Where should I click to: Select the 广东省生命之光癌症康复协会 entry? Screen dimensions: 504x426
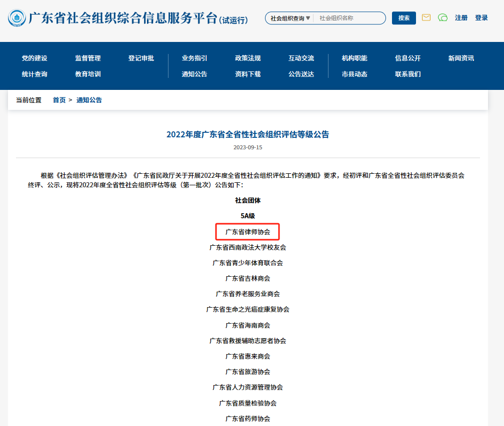(x=248, y=309)
